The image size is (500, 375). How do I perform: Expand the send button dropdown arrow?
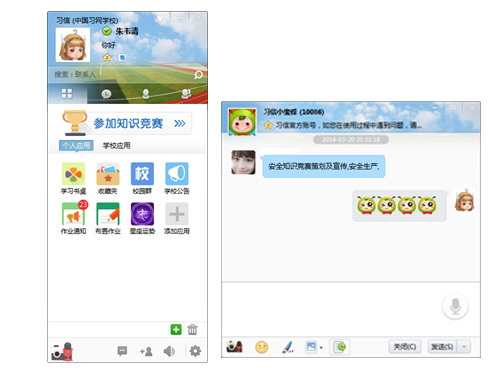tap(464, 347)
